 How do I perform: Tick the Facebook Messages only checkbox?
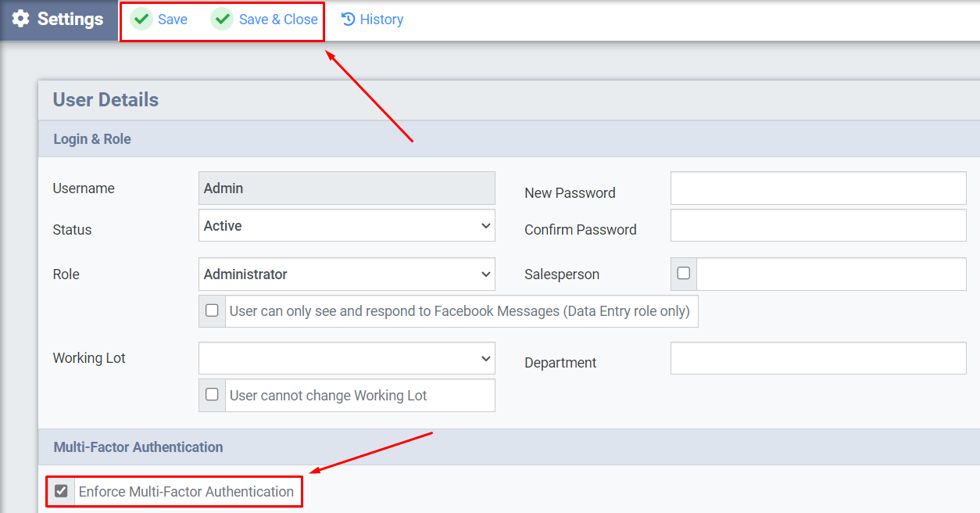[x=212, y=310]
